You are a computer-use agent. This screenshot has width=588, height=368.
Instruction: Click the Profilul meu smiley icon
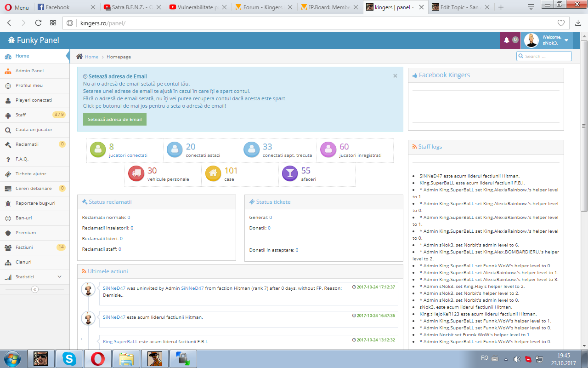(8, 86)
